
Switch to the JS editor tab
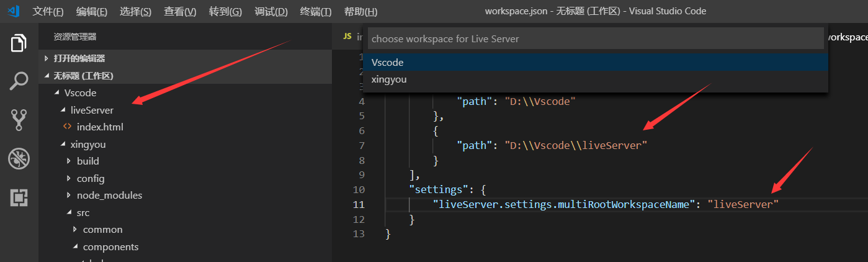pos(352,37)
